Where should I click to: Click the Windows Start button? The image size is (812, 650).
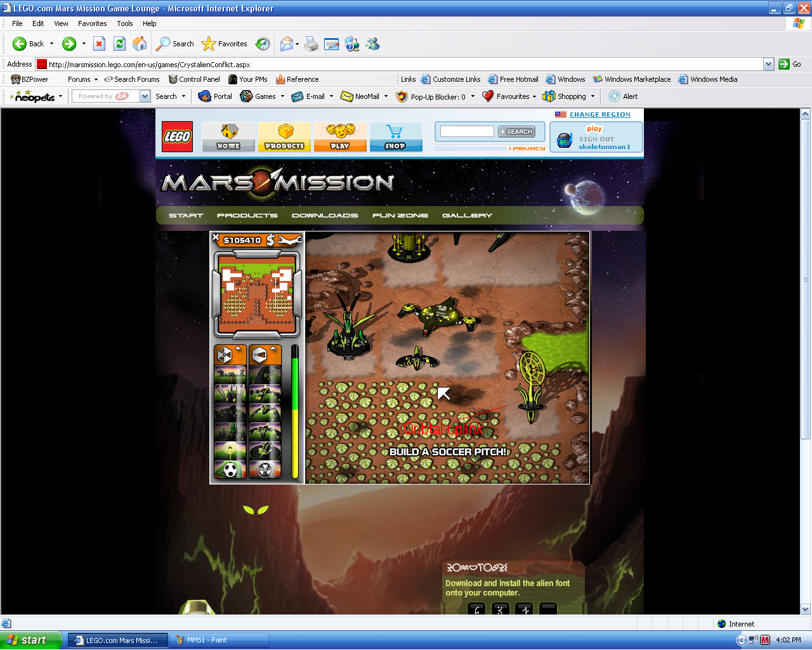point(31,640)
